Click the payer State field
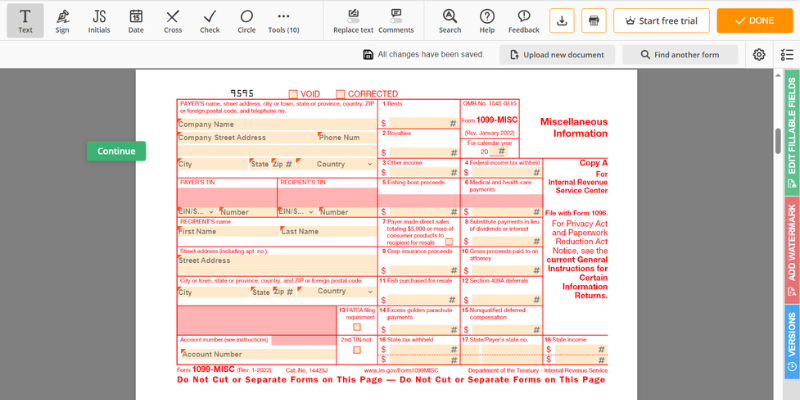Viewport: 800px width, 400px height. point(259,164)
